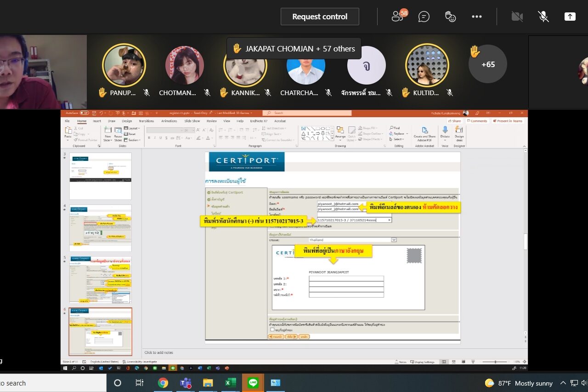
Task: Click the weather 87°F Mostly sunny widget
Action: point(519,383)
